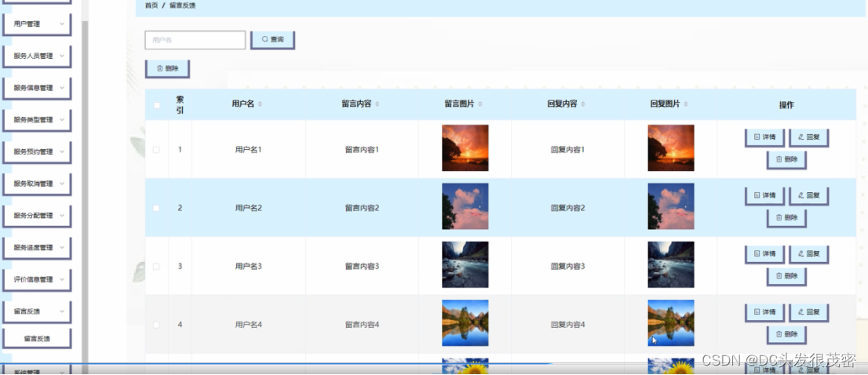Open the 留言图片 lake thumbnail in row 4
Image resolution: width=868 pixels, height=375 pixels.
(x=465, y=323)
